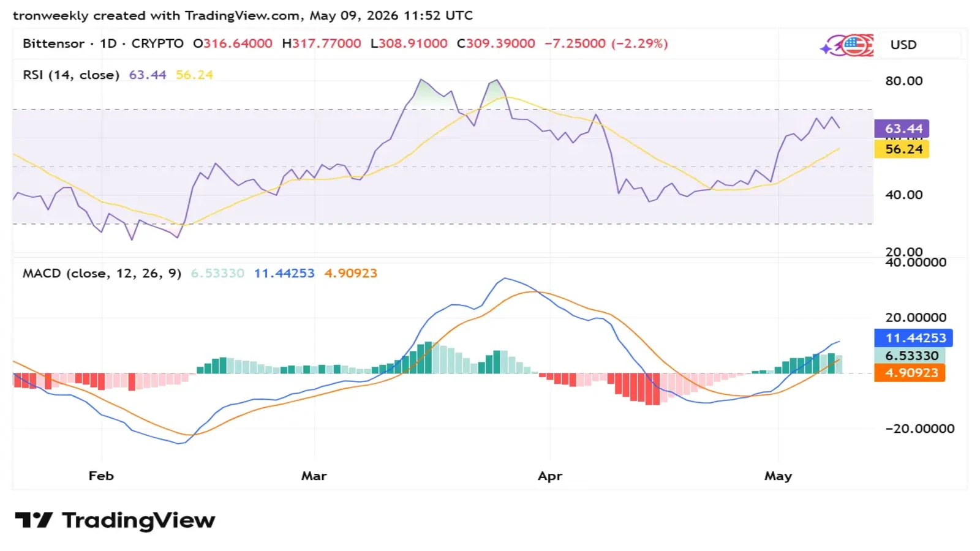Viewport: 980px width, 551px height.
Task: Click the purple 63.44 price-axis tag
Action: pyautogui.click(x=902, y=129)
